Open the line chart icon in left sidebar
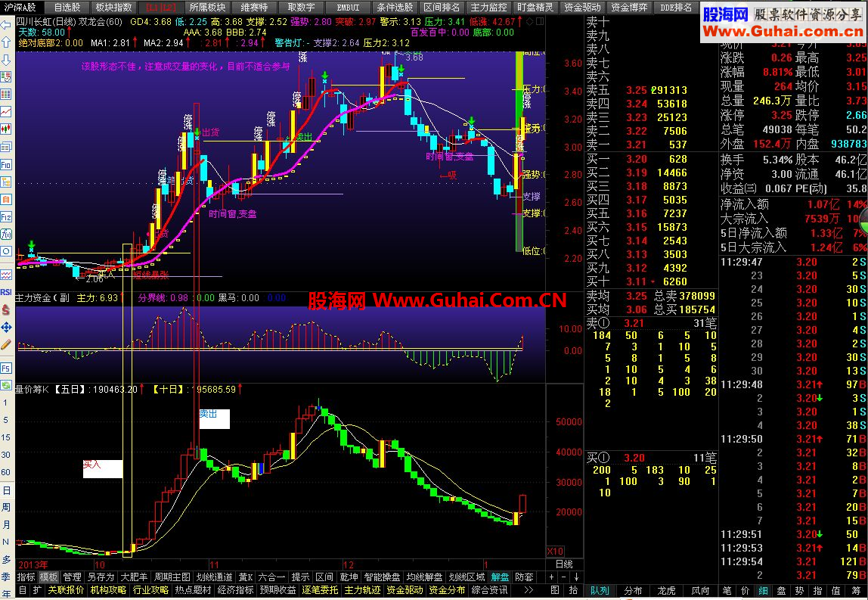868x600 pixels. click(x=6, y=111)
